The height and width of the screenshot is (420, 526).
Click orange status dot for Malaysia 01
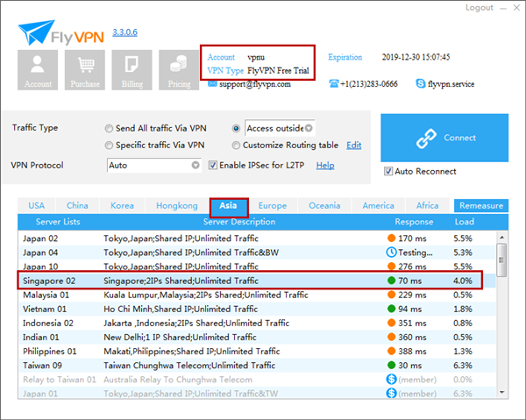click(x=391, y=295)
